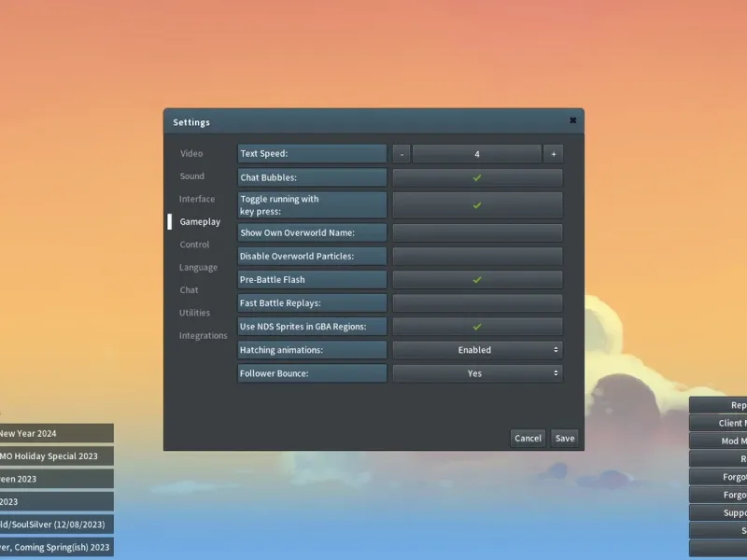Enable Show Own Overworld Name

(x=477, y=232)
